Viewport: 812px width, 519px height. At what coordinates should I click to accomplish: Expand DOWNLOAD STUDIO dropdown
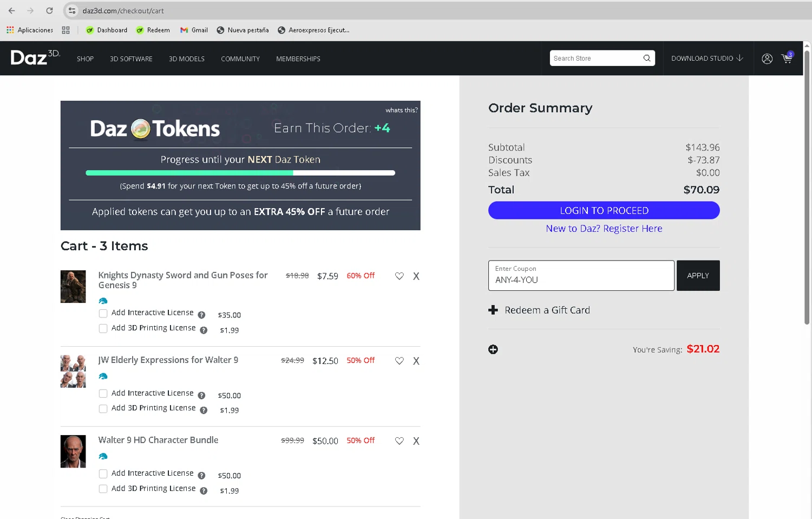707,58
